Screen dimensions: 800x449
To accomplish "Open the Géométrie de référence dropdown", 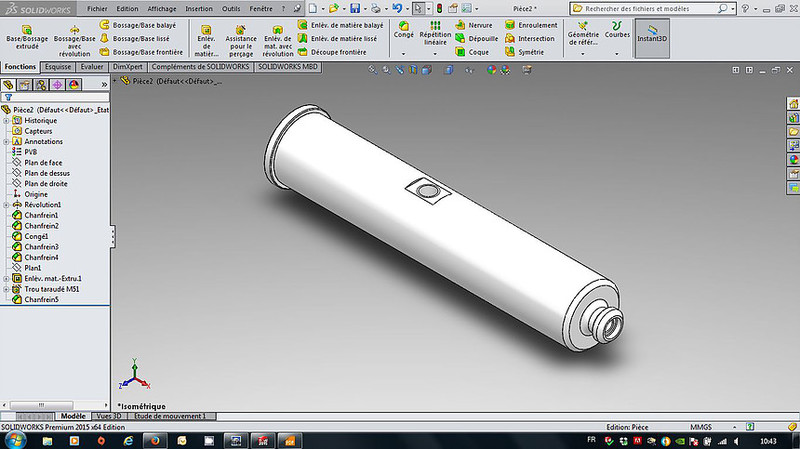I will [x=583, y=53].
